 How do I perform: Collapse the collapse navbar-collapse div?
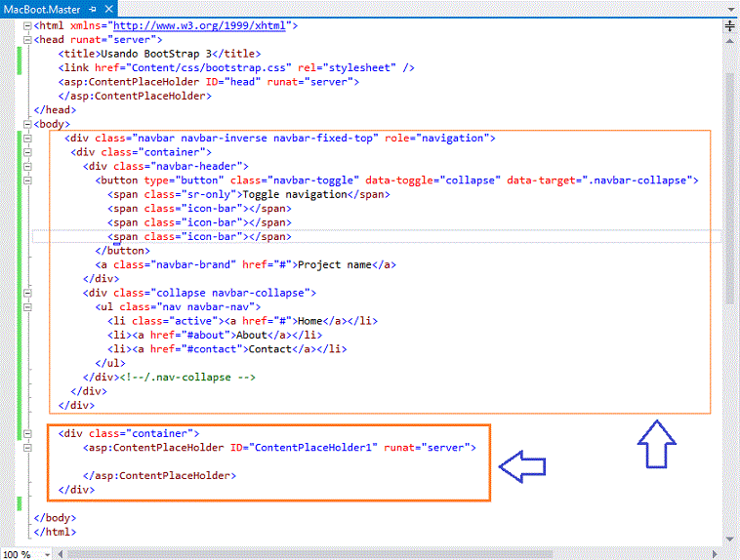tap(28, 293)
